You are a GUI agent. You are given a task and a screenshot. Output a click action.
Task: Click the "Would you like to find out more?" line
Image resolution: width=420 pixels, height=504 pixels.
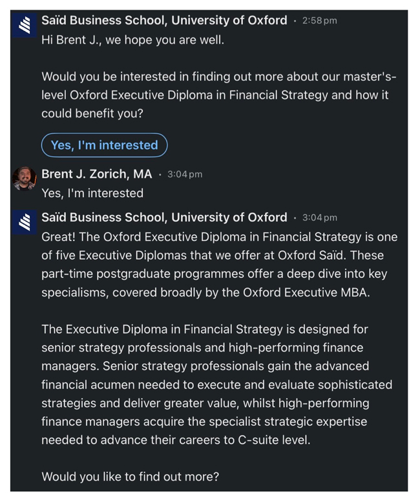coord(130,477)
